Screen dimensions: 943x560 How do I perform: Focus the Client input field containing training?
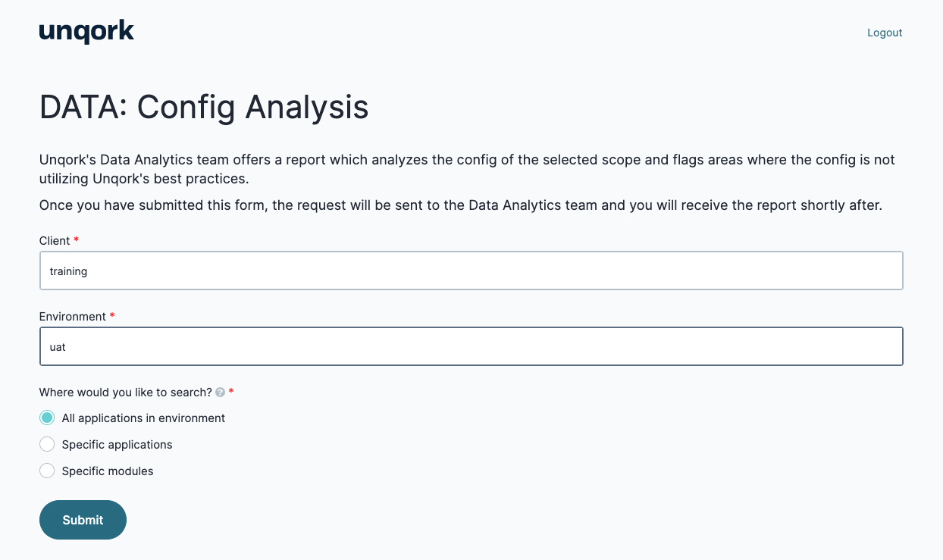pos(471,271)
